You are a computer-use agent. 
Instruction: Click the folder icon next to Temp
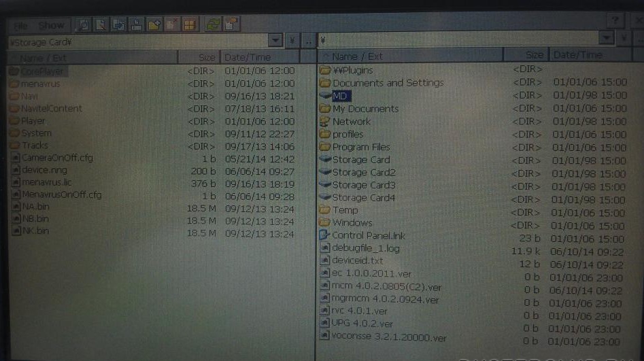pos(324,210)
